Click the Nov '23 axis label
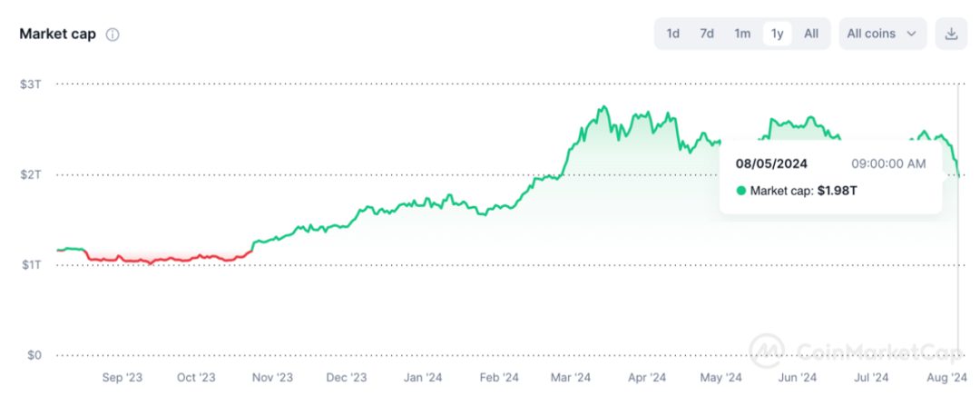The width and height of the screenshot is (980, 416). pos(272,377)
